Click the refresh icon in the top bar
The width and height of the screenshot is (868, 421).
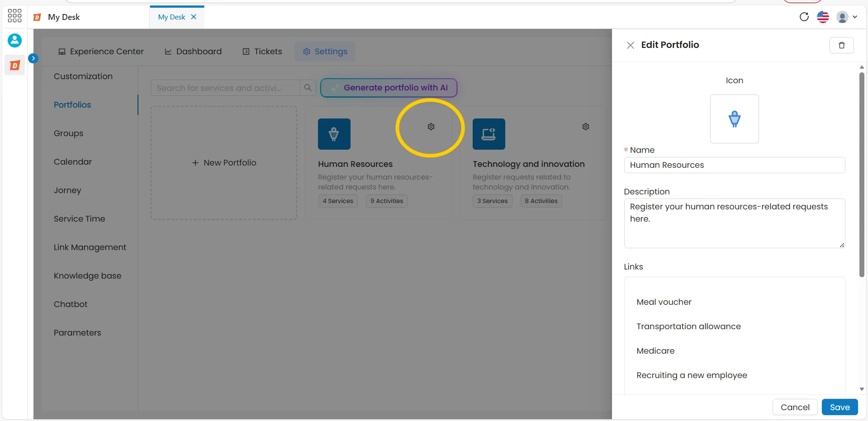tap(804, 17)
